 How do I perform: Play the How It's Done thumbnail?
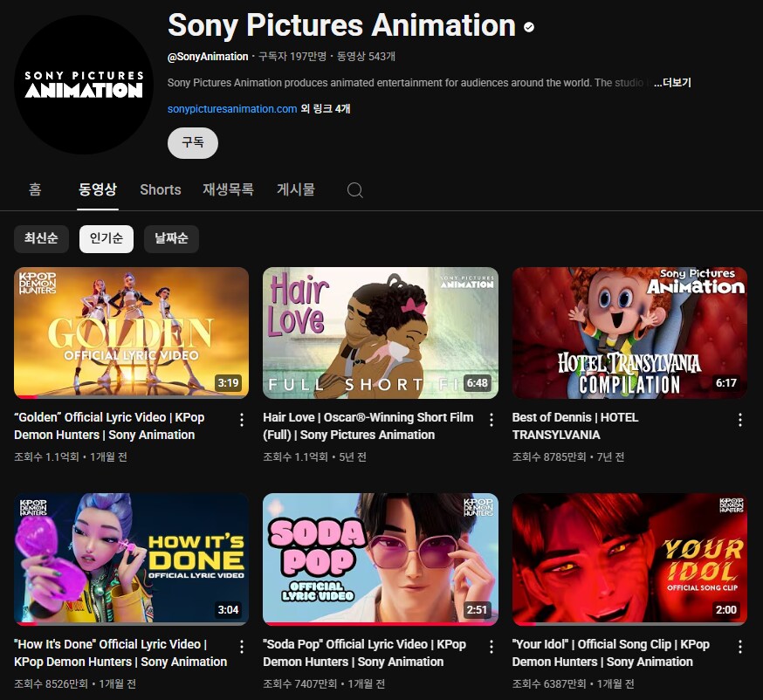point(131,559)
